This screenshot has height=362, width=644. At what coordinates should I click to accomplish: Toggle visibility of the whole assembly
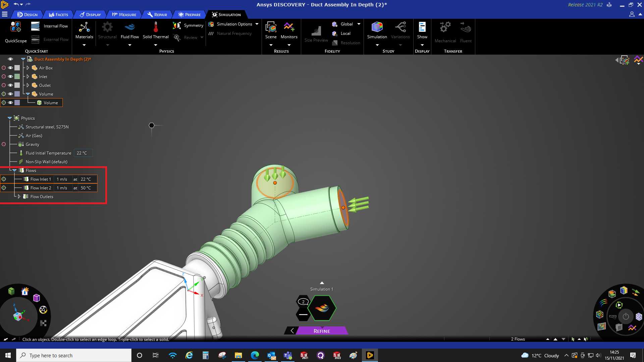(x=10, y=59)
